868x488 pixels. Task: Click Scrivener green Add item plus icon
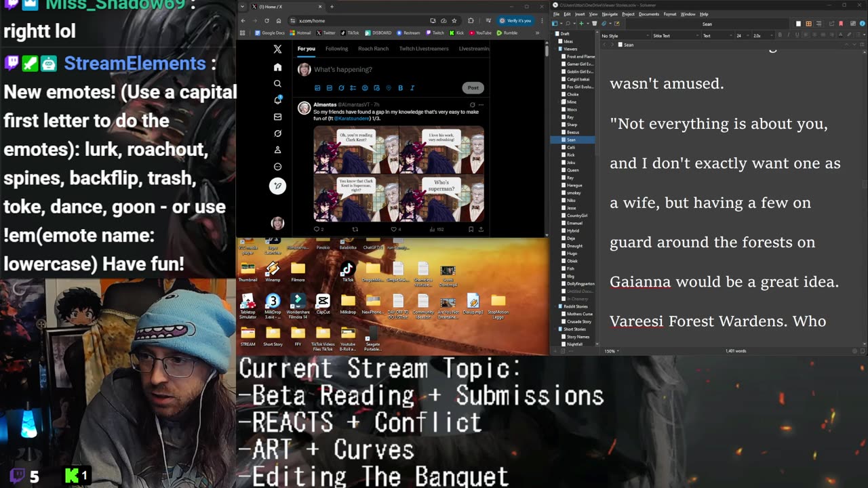(x=581, y=24)
